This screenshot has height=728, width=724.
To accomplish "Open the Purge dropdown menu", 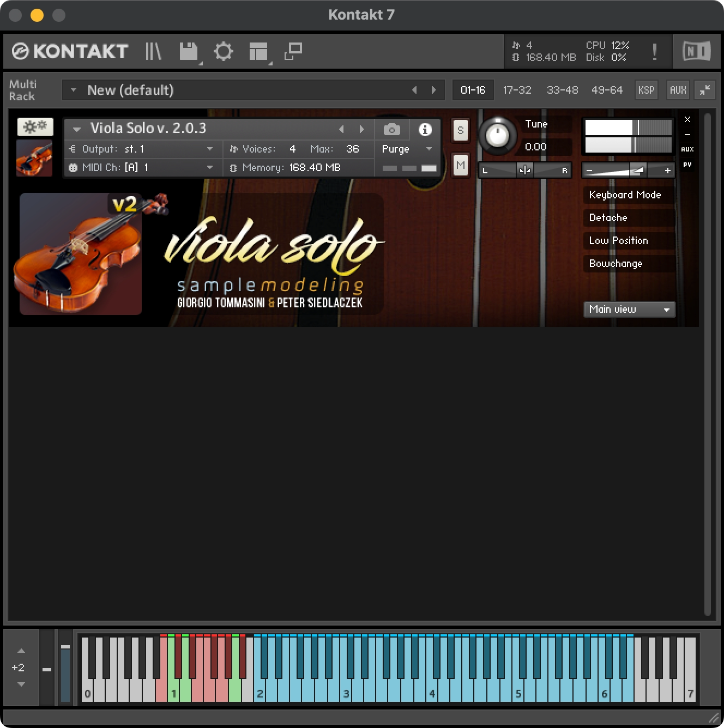I will 407,149.
